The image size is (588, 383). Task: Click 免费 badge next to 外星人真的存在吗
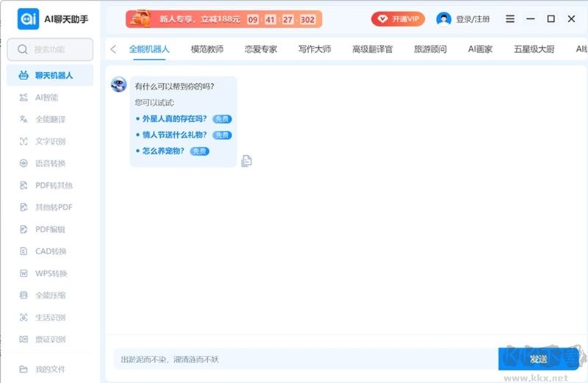click(222, 119)
